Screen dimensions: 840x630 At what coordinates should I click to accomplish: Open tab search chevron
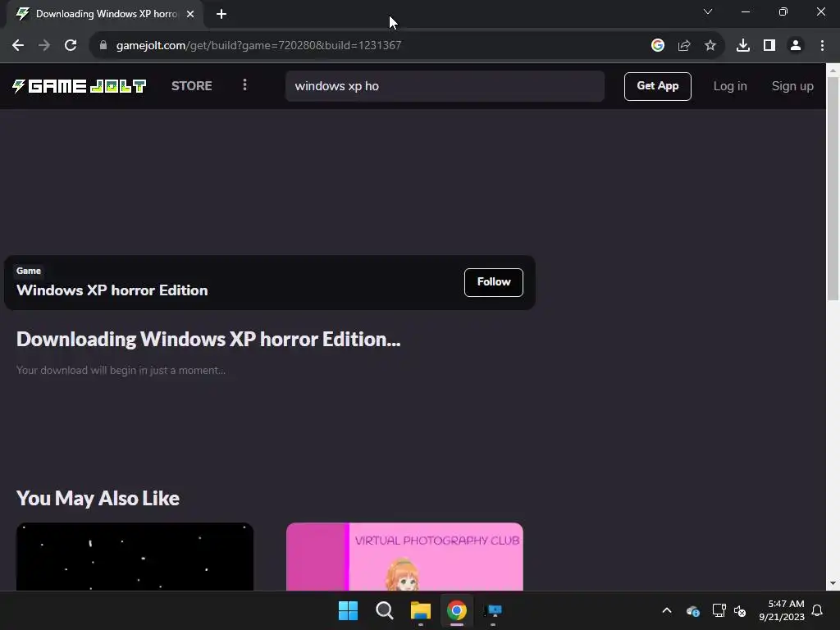(708, 11)
